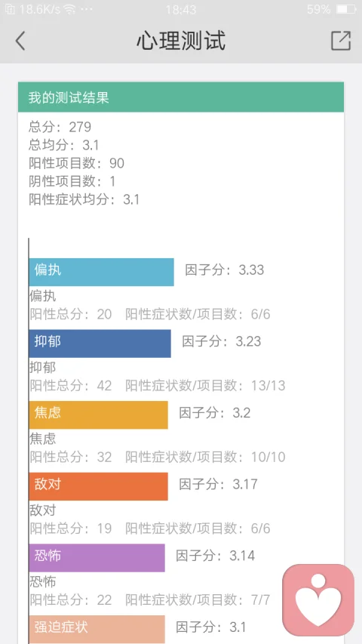This screenshot has width=362, height=644.
Task: Select the 敌对 orange bar
Action: tap(99, 486)
